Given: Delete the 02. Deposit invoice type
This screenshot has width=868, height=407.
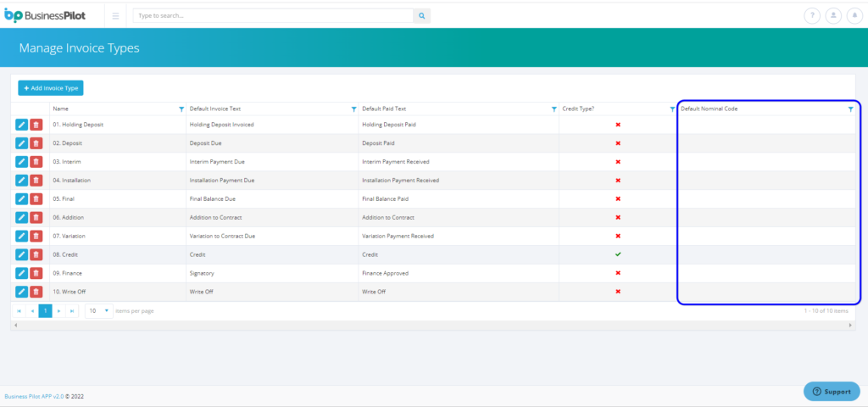Looking at the screenshot, I should [36, 143].
